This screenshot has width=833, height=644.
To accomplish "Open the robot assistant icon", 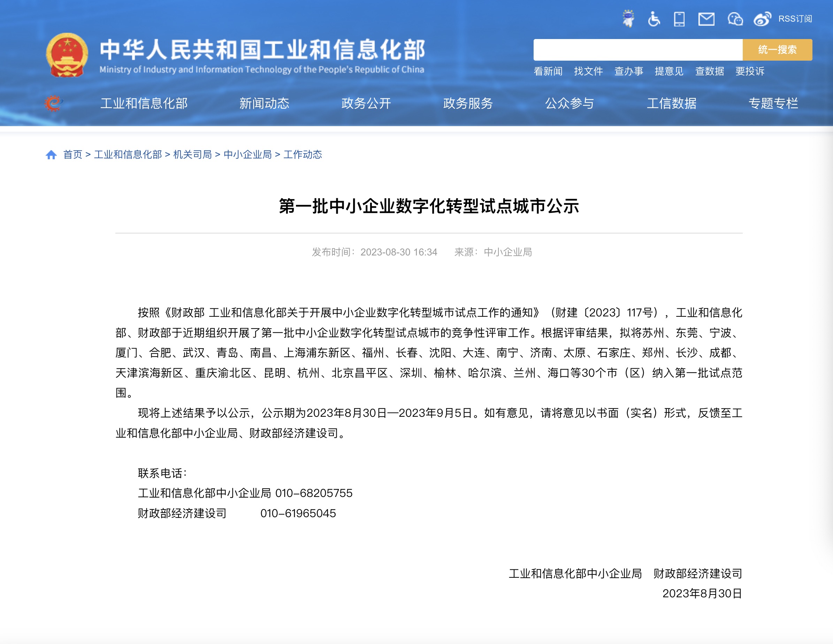I will tap(628, 19).
